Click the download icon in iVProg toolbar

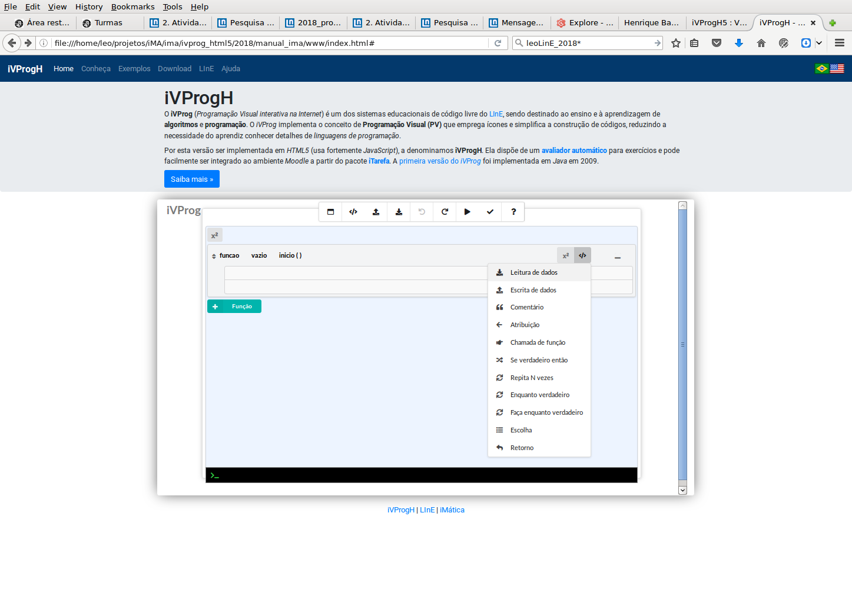click(x=399, y=212)
